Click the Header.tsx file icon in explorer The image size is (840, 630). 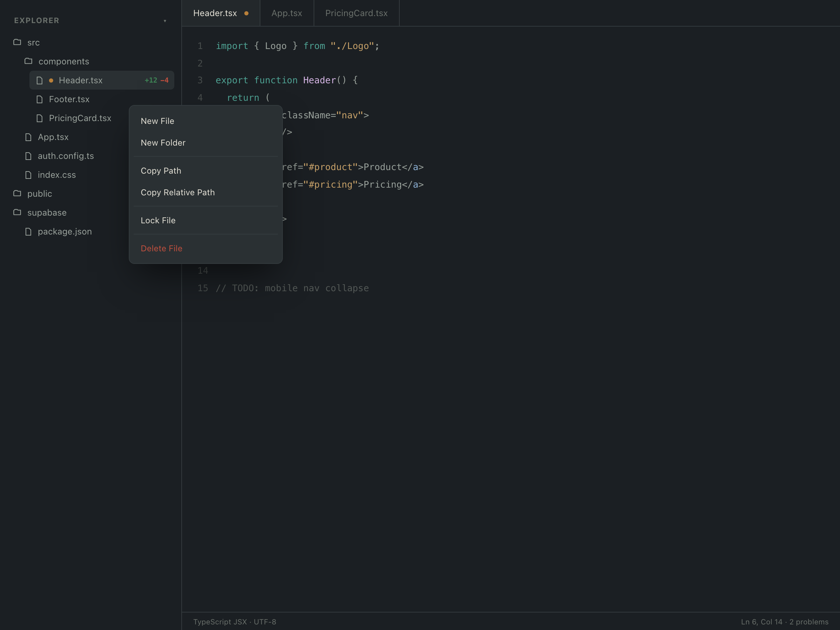pyautogui.click(x=40, y=80)
